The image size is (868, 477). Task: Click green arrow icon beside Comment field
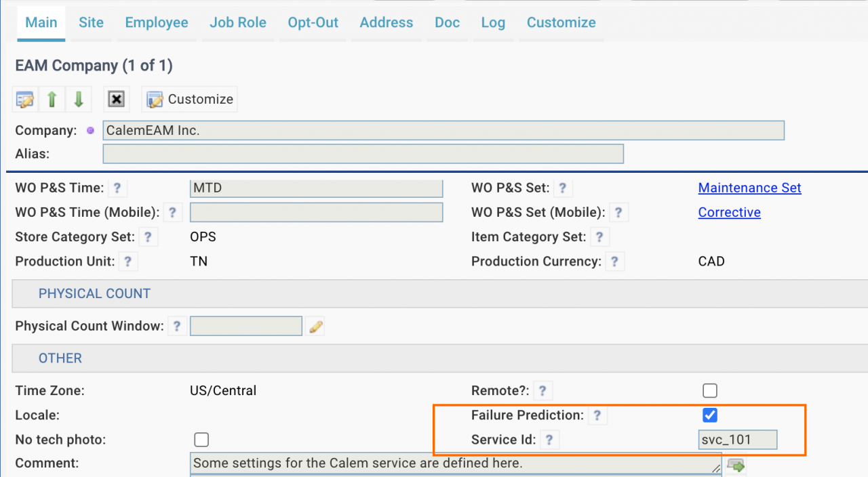(736, 465)
